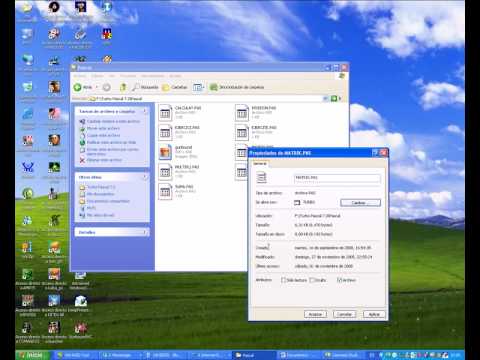Image resolution: width=480 pixels, height=360 pixels.
Task: Open the Herramientas menu in Explorer
Action: [x=152, y=76]
